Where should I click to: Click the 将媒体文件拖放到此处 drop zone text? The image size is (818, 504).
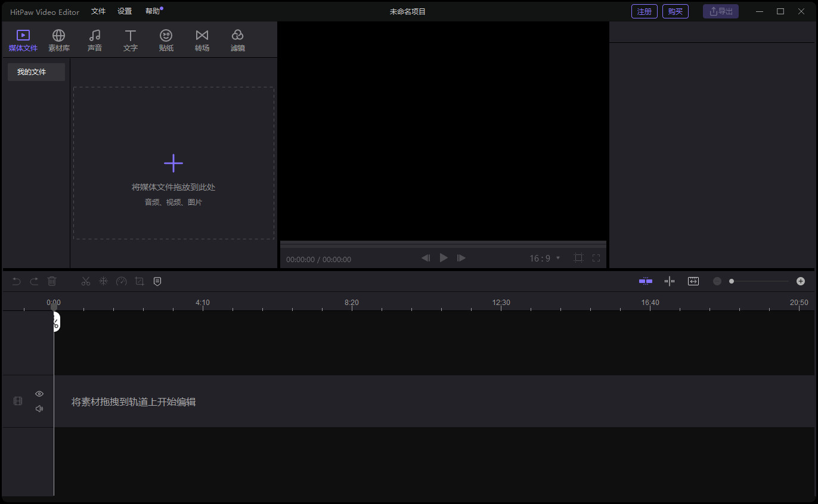173,187
